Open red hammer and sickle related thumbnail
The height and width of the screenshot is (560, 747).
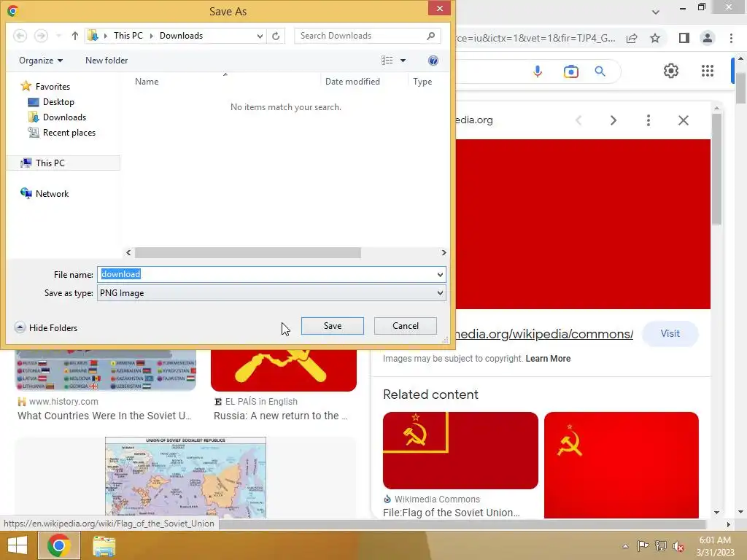click(622, 464)
